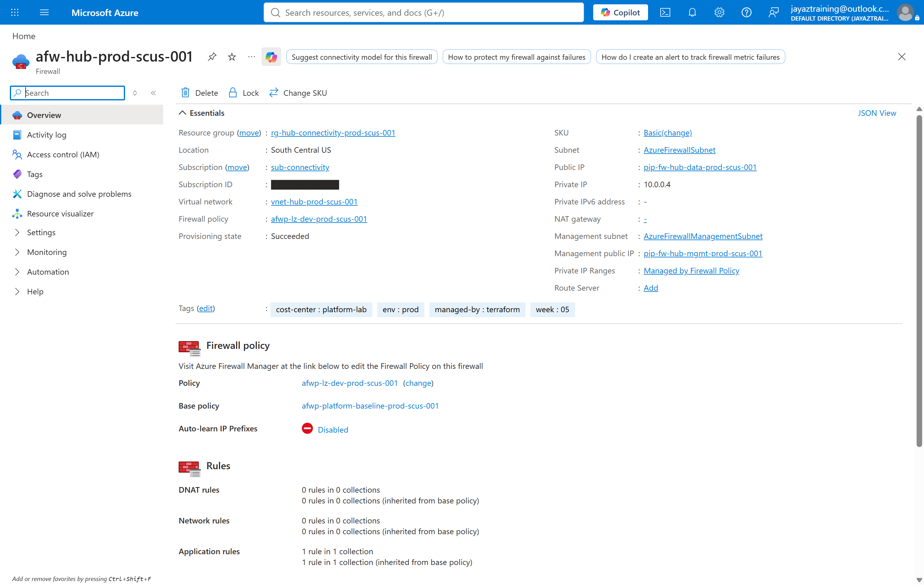Open base policy afwp-platform-baseline-prod-scus-001

point(370,406)
